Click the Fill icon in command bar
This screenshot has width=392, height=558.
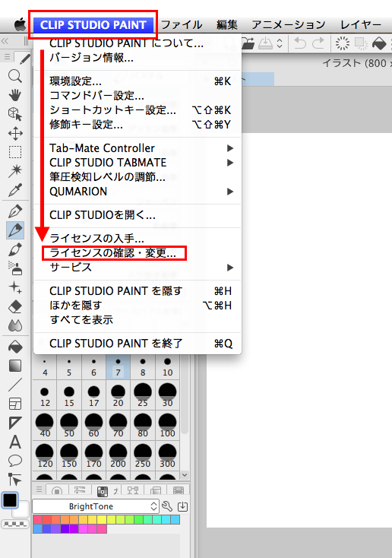pyautogui.click(x=379, y=44)
